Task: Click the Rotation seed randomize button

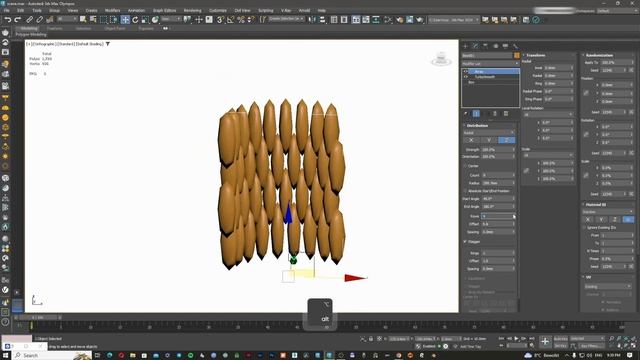Action: (631, 153)
